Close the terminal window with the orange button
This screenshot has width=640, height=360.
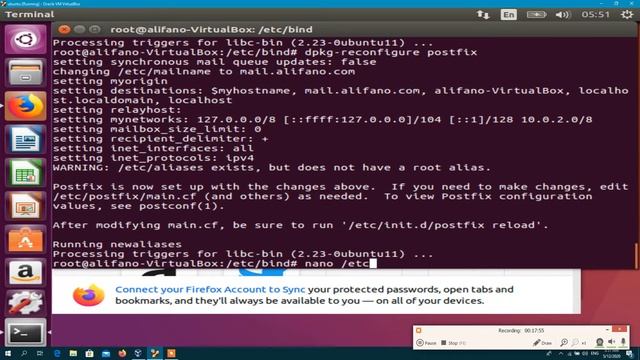(x=64, y=29)
